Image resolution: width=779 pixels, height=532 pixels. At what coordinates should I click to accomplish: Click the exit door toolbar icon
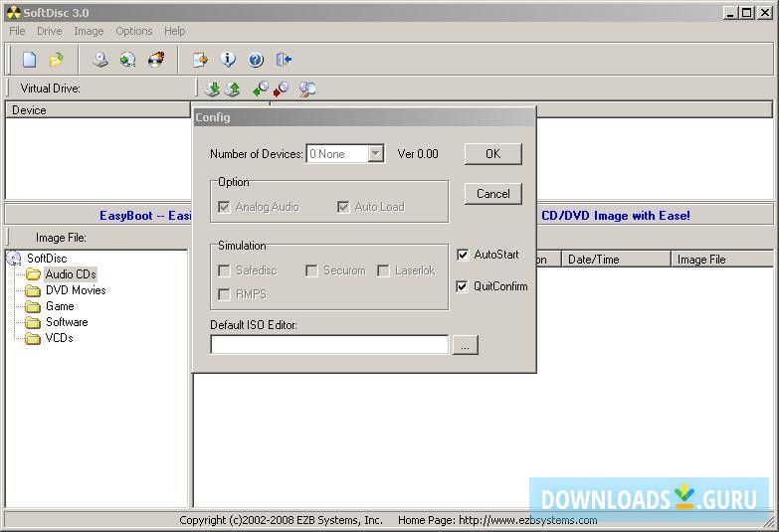pyautogui.click(x=284, y=60)
